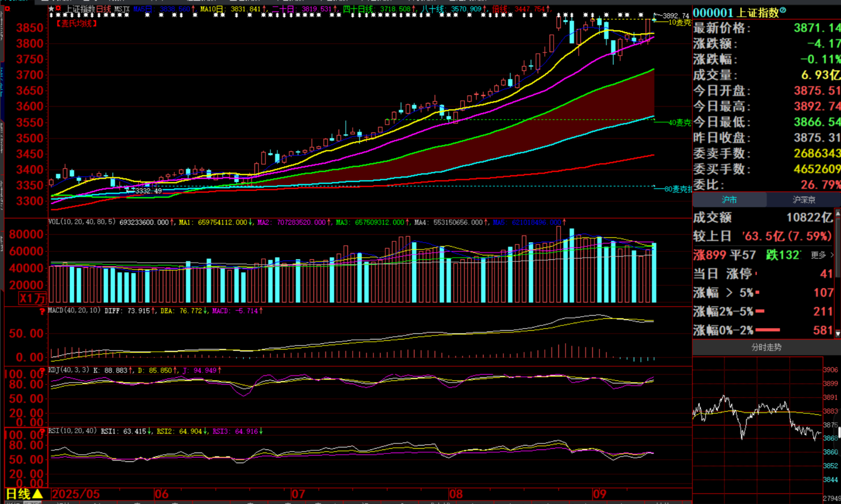Click the red gear icon next to the star
Image resolution: width=841 pixels, height=504 pixels.
(58, 9)
